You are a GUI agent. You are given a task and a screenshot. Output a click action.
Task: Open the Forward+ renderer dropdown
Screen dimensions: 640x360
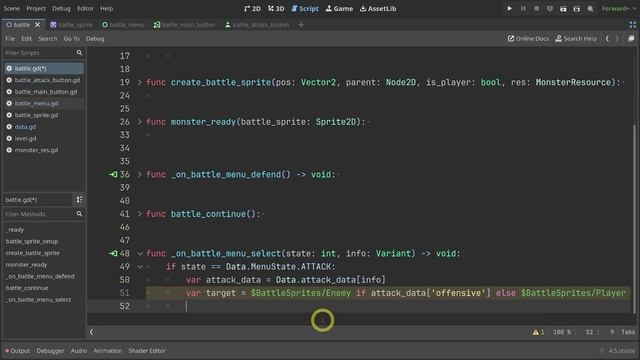point(619,8)
